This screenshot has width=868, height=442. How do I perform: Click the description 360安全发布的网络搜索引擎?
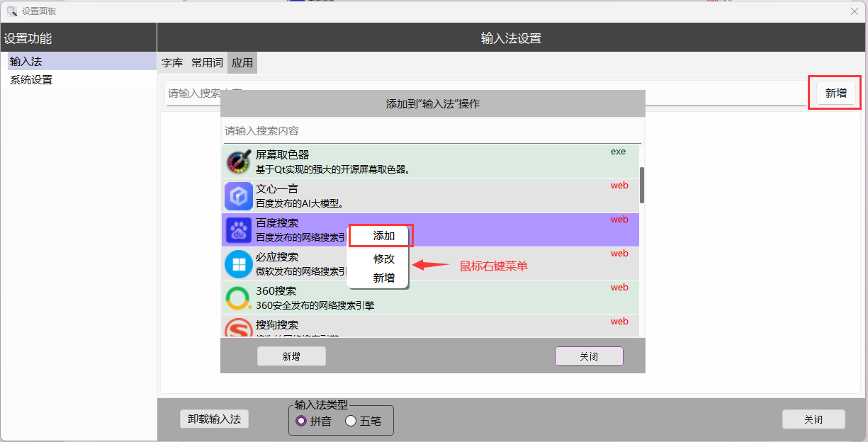315,305
